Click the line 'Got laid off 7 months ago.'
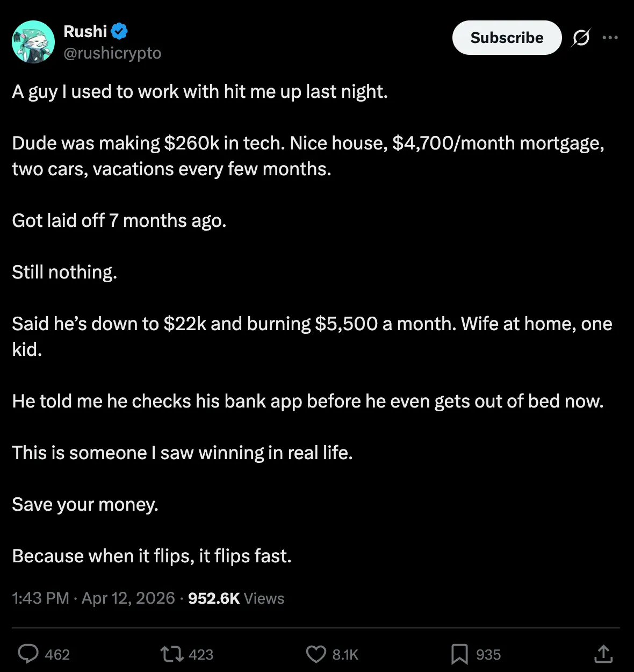The width and height of the screenshot is (634, 672). click(119, 220)
